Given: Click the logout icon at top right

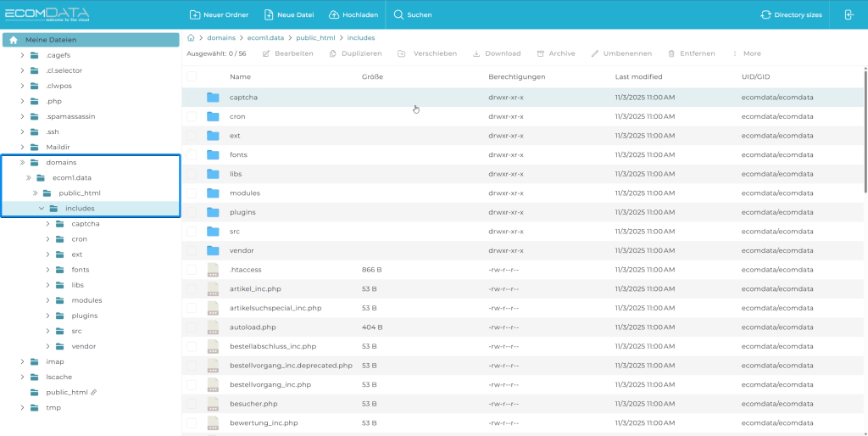Looking at the screenshot, I should [849, 14].
